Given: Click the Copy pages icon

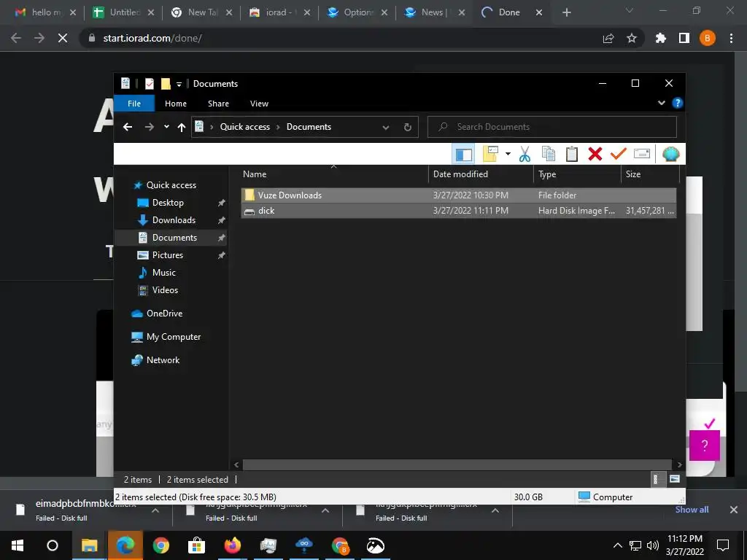Looking at the screenshot, I should [x=549, y=155].
